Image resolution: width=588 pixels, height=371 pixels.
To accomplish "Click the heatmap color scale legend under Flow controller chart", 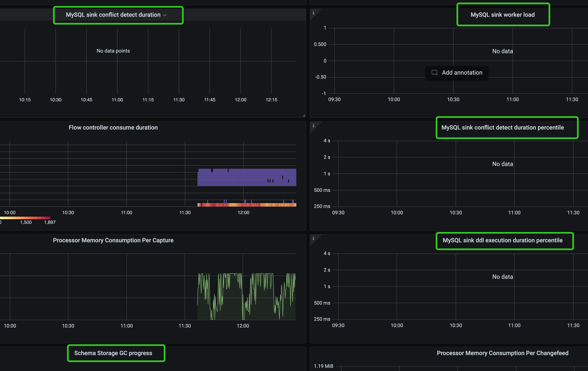I will 24,218.
